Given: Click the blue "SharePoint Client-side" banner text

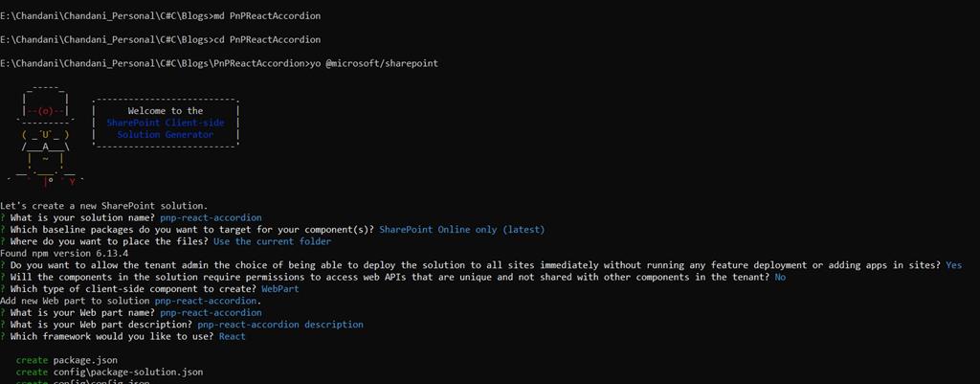Looking at the screenshot, I should (165, 123).
